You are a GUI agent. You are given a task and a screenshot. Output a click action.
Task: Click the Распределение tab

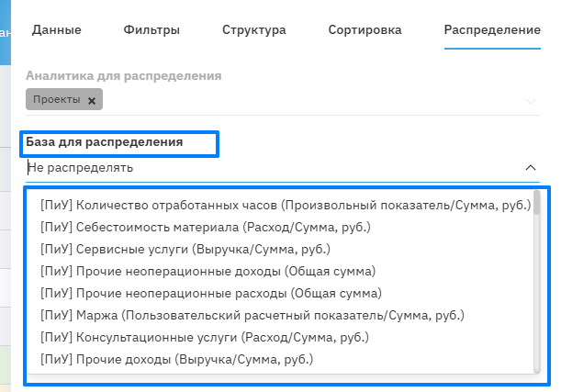coord(491,30)
